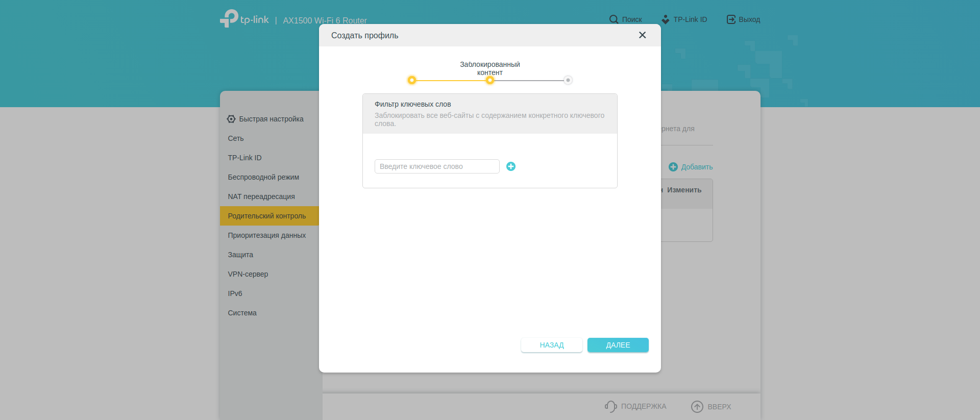Open Беспроводной режим section
Viewport: 980px width, 420px height.
[x=263, y=177]
